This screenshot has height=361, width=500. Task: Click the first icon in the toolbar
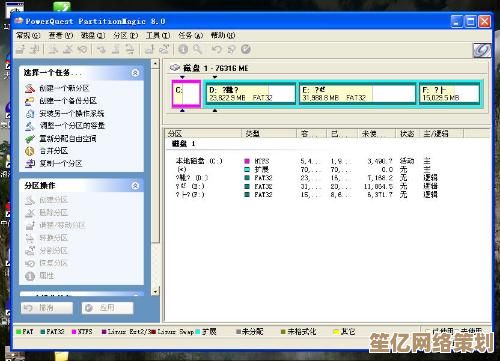[x=21, y=49]
